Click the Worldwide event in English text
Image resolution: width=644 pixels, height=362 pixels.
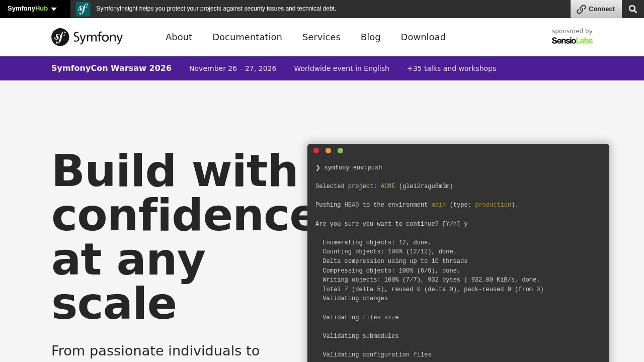342,68
